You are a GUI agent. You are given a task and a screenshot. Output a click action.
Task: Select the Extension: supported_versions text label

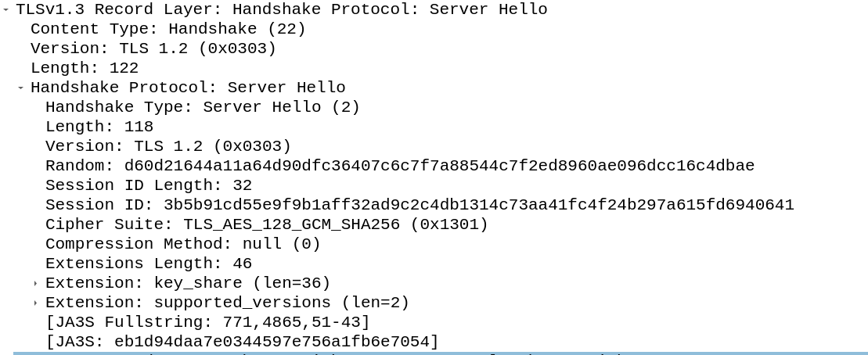(x=227, y=303)
